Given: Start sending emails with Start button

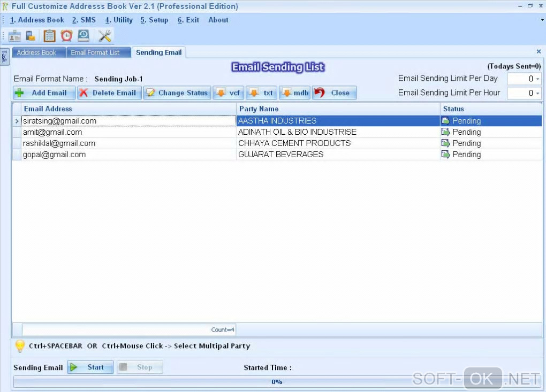Looking at the screenshot, I should coord(90,367).
